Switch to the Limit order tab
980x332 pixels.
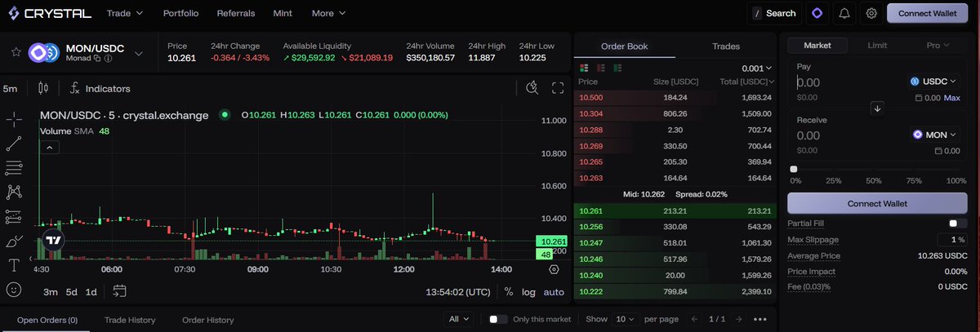877,45
